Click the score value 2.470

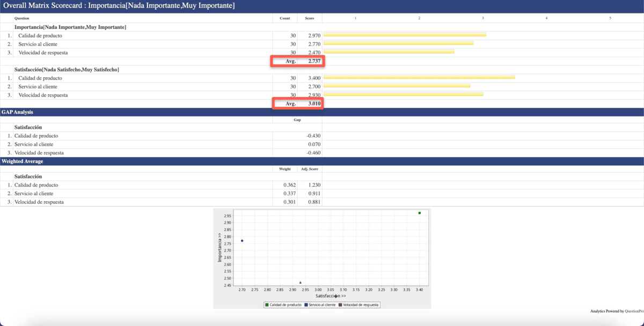click(314, 53)
